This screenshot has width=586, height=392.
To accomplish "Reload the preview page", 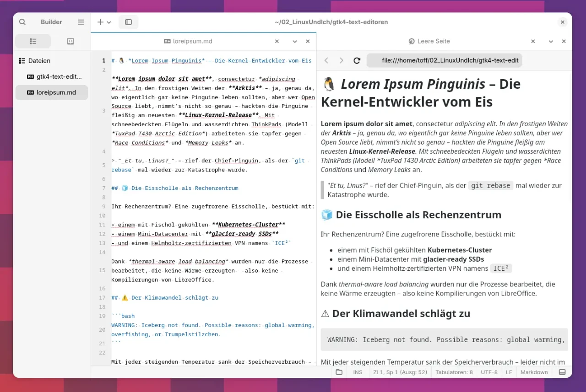I will coord(357,60).
